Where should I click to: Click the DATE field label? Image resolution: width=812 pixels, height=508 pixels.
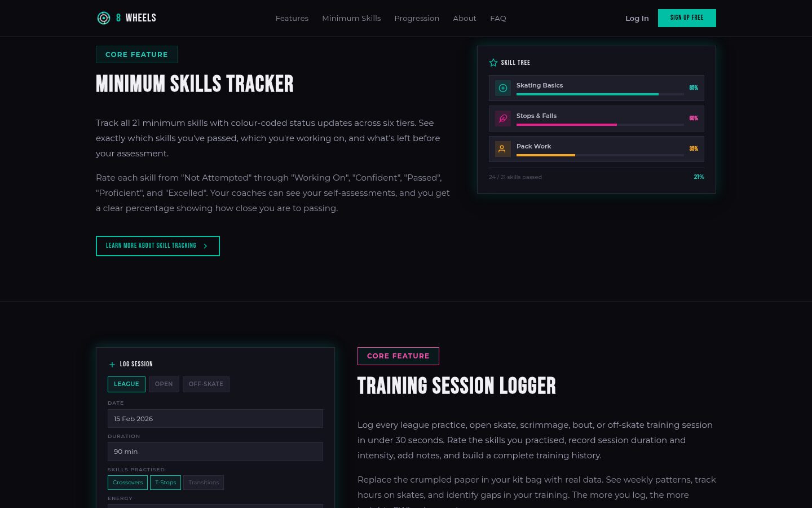116,403
